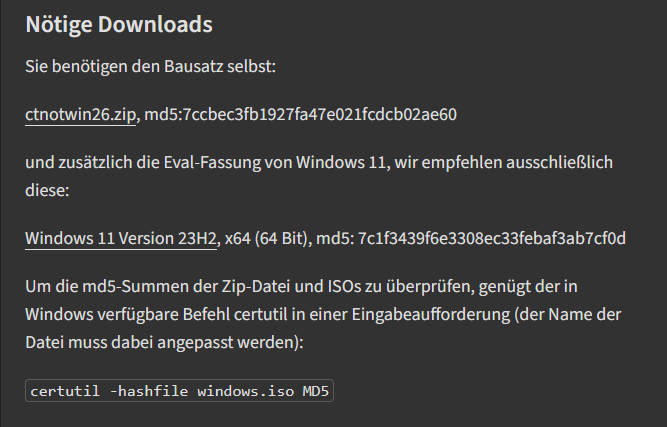Open the Windows 11 Version 23H2 link

[x=121, y=238]
